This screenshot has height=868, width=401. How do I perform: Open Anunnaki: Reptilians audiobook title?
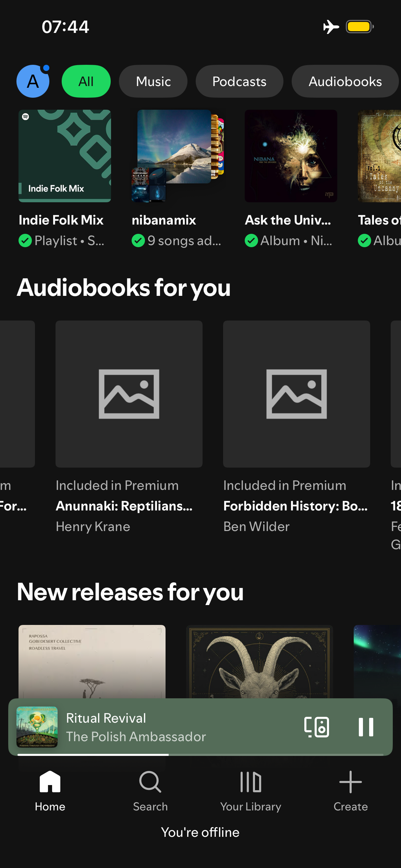coord(124,506)
